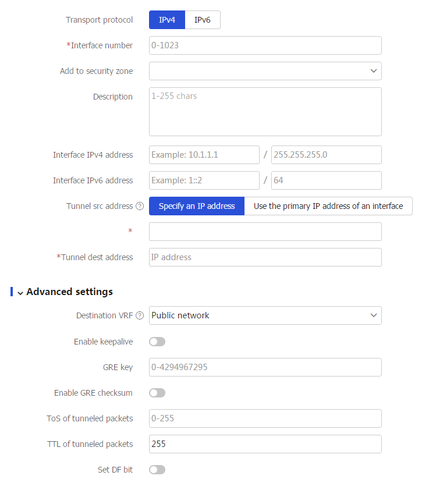436x504 pixels.
Task: Choose Use the primary IP address of an interface
Action: (x=328, y=206)
